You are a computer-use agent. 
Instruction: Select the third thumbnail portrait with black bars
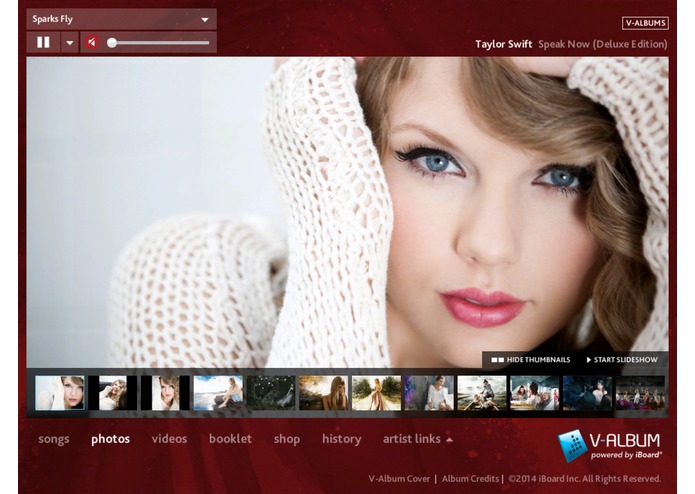(x=165, y=393)
